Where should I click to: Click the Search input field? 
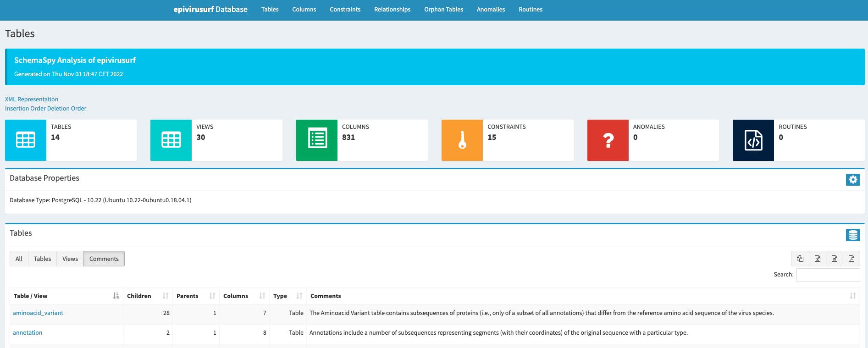point(828,275)
